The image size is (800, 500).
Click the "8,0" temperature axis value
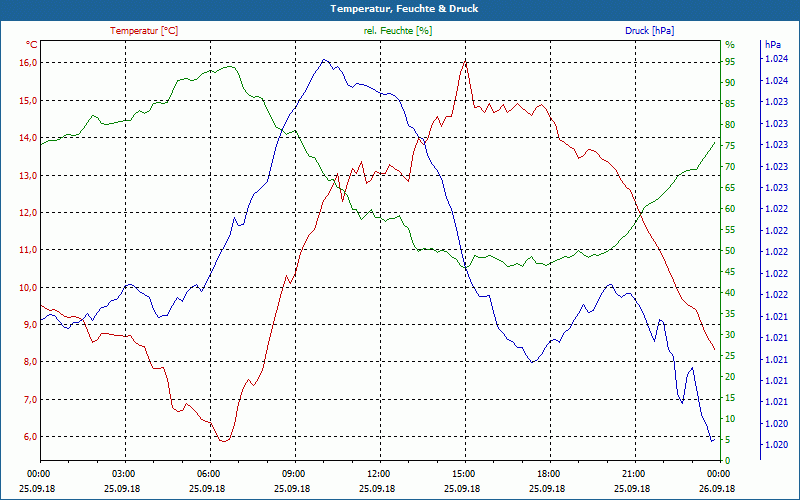(x=30, y=362)
